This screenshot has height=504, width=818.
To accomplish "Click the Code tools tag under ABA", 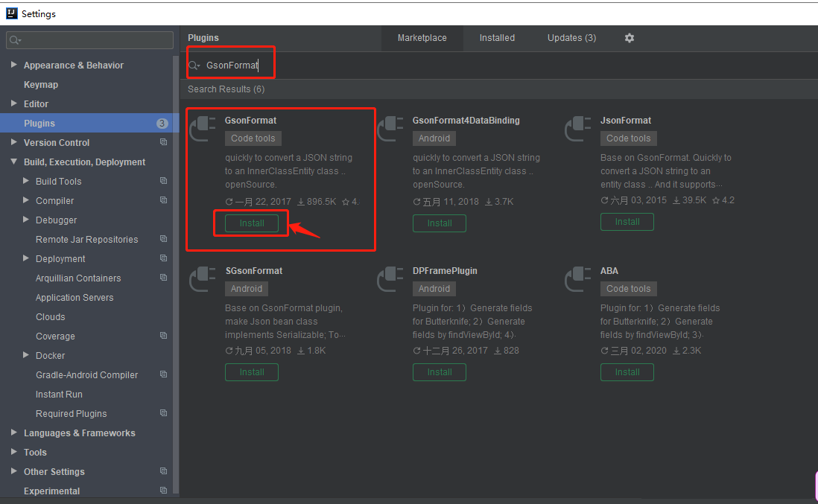I will coord(629,289).
